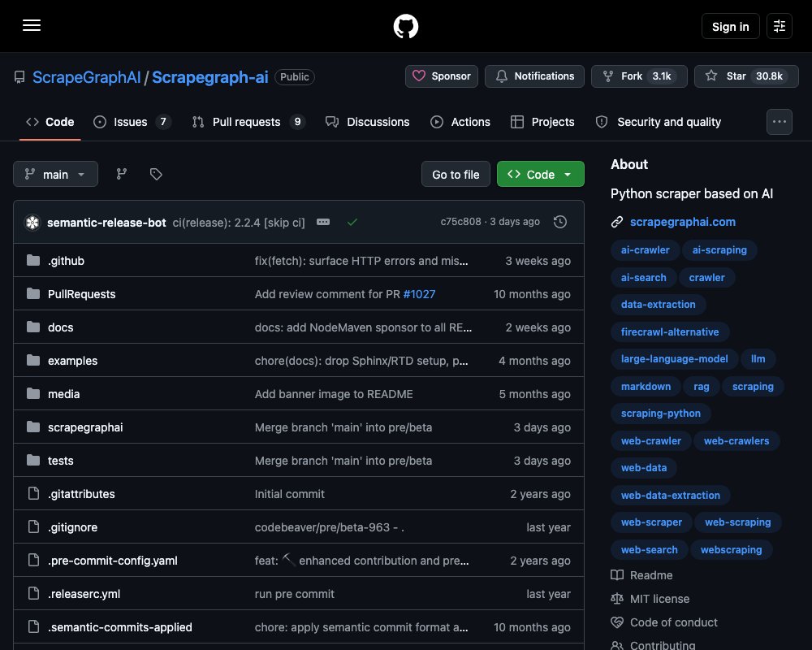This screenshot has width=812, height=650.
Task: Click the Notifications bell button
Action: tap(534, 76)
